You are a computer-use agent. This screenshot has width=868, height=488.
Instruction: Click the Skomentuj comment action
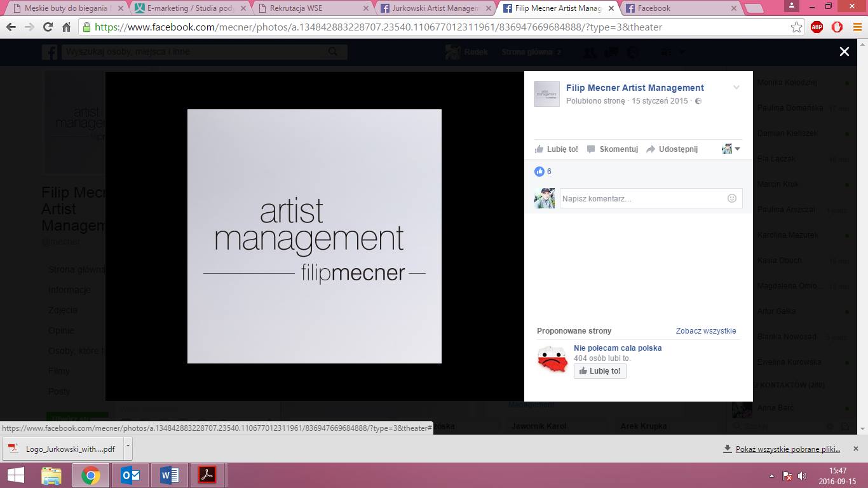pos(613,149)
